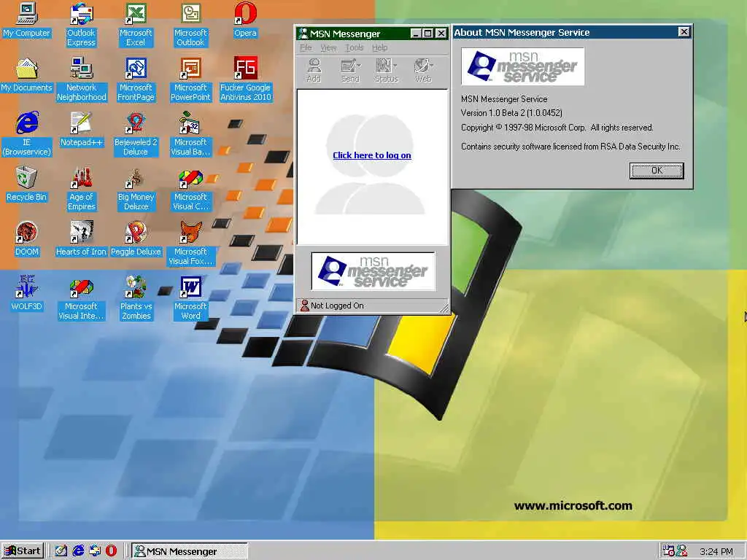Click the Add contact toolbar button

(314, 71)
